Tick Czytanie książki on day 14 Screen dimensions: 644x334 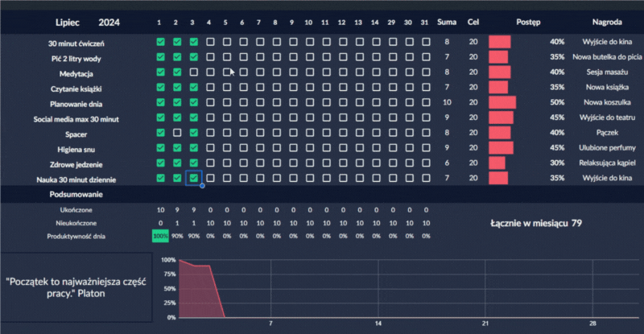pyautogui.click(x=376, y=87)
